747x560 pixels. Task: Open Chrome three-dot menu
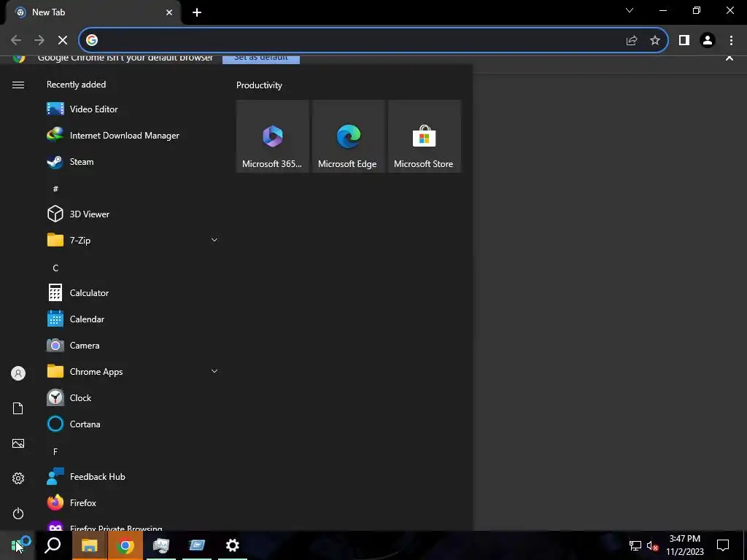[x=731, y=40]
